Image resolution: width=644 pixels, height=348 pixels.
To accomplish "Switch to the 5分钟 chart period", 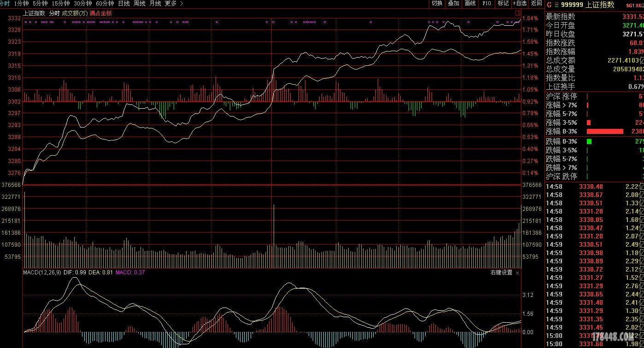I will point(40,3).
